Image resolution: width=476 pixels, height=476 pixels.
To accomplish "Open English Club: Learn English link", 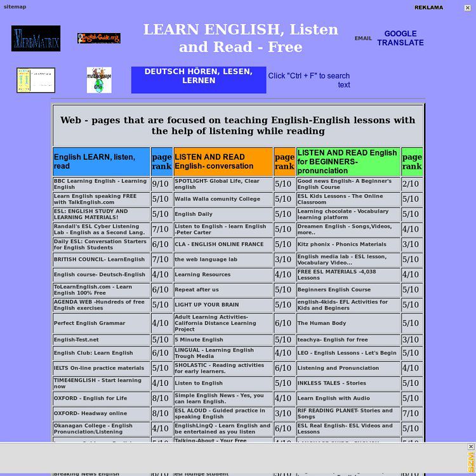I will [x=93, y=353].
